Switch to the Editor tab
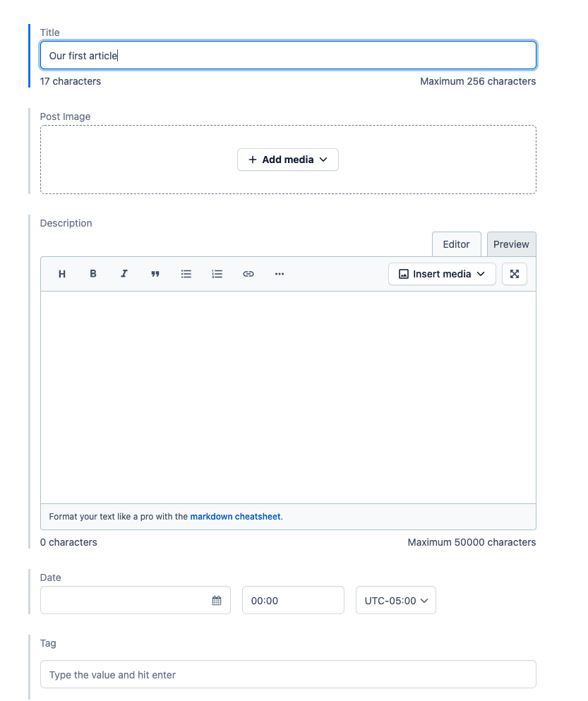Viewport: 588px width, 701px height. coord(456,244)
